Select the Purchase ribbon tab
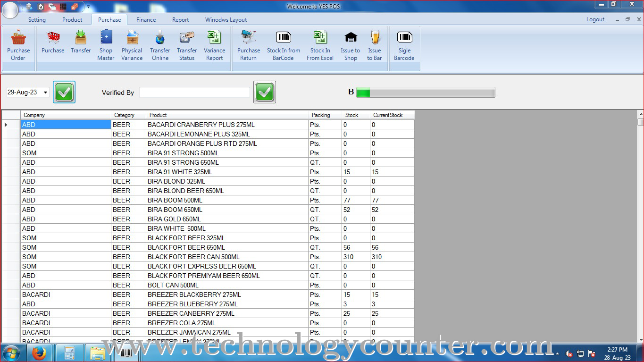Viewport: 644px width, 362px height. [109, 20]
